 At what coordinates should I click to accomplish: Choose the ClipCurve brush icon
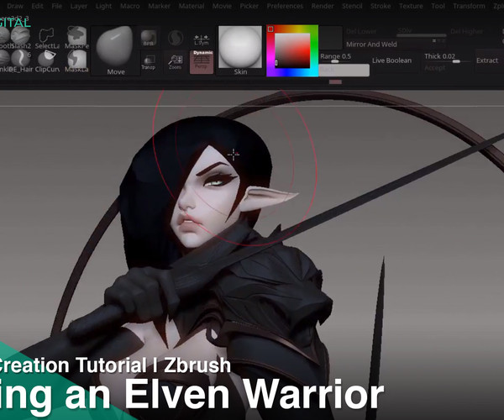tap(47, 61)
